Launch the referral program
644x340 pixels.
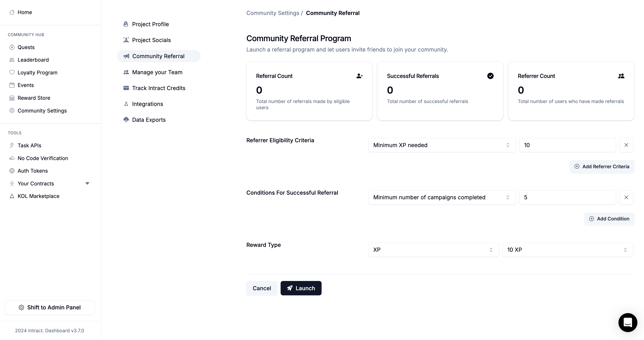tap(301, 288)
